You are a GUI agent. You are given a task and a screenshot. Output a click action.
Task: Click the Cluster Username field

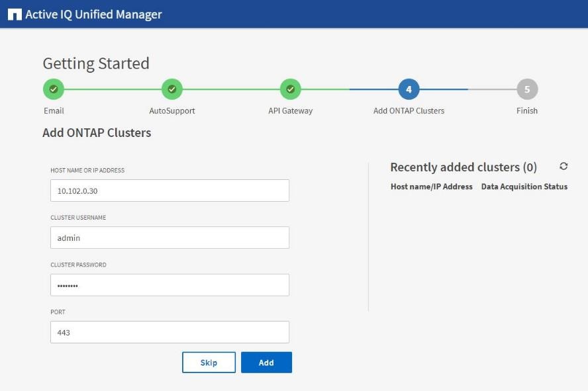(170, 238)
